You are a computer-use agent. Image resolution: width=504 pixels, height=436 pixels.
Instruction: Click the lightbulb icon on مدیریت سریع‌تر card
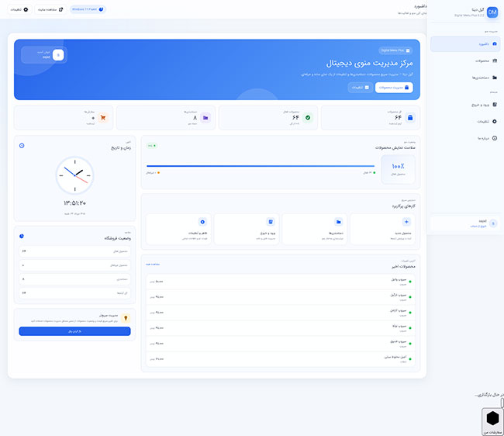pyautogui.click(x=126, y=318)
